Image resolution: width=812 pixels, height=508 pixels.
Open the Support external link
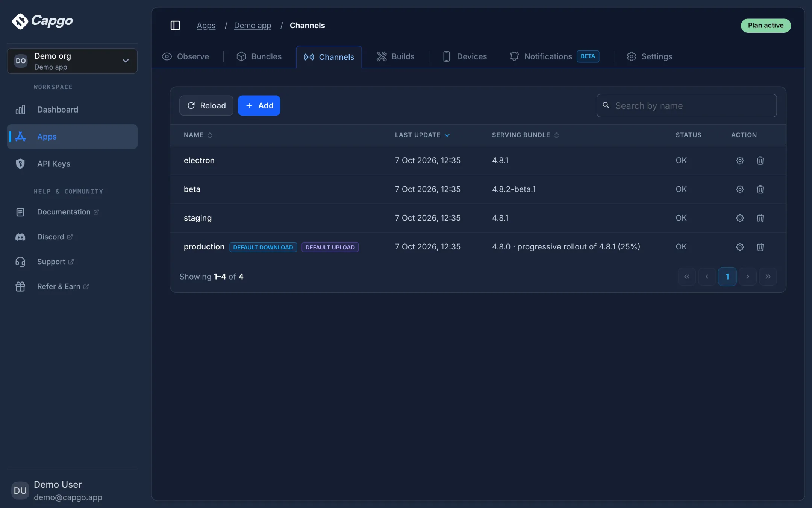pos(72,262)
